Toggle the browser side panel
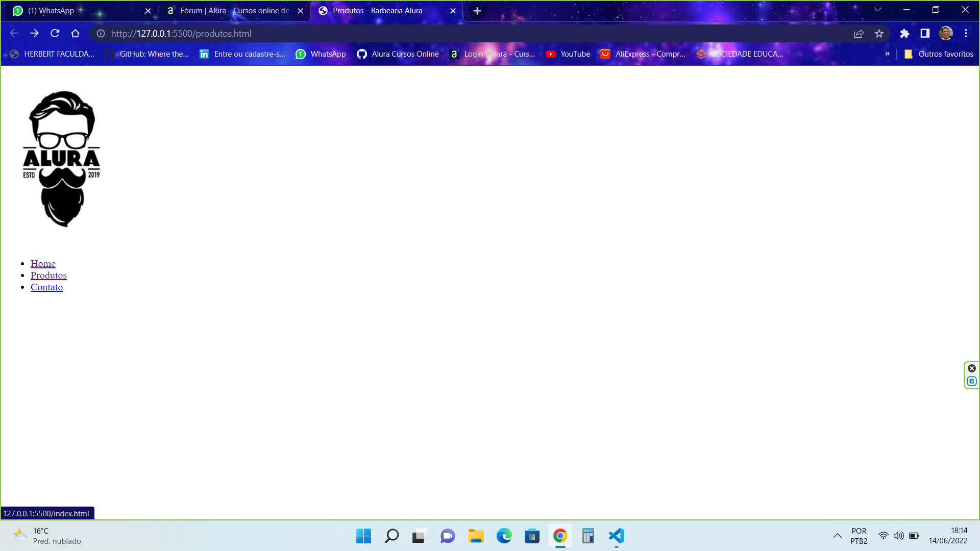This screenshot has height=551, width=980. (x=925, y=34)
